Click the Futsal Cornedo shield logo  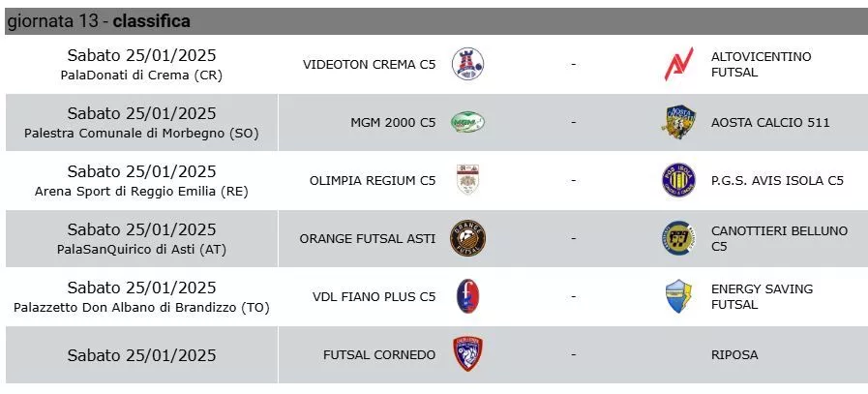pos(467,354)
